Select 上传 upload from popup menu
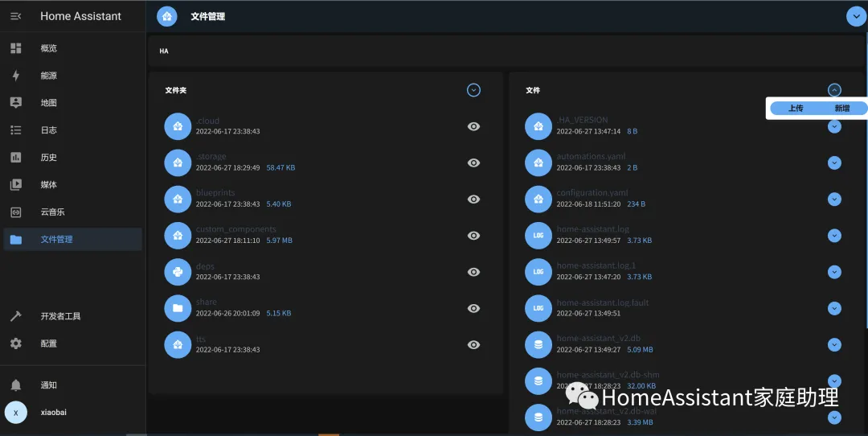 pos(796,108)
